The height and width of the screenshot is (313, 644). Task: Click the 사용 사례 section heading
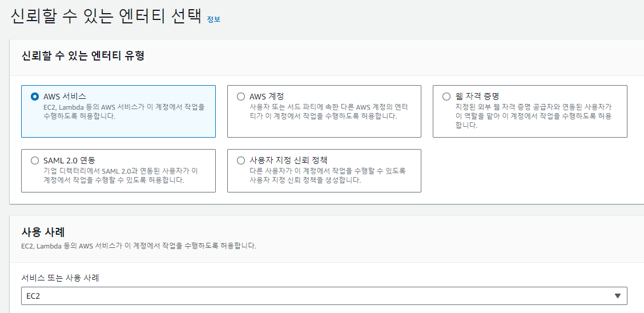(43, 232)
